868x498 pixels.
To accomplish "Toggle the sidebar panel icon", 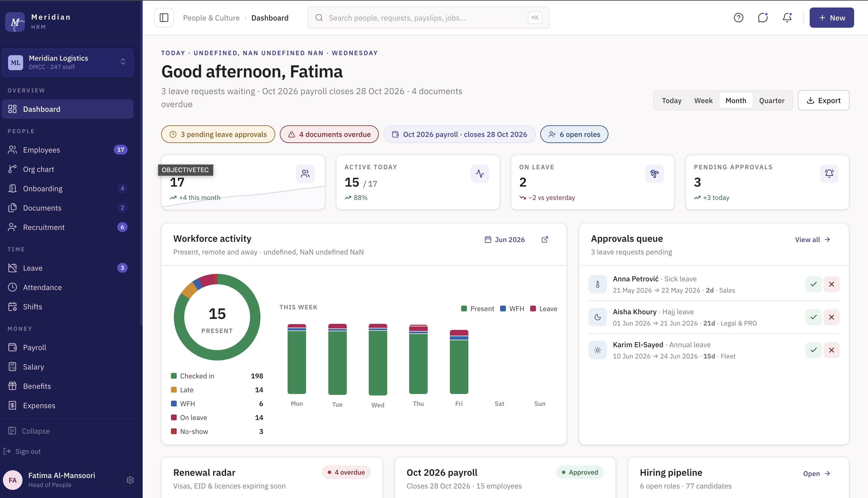I will click(164, 18).
